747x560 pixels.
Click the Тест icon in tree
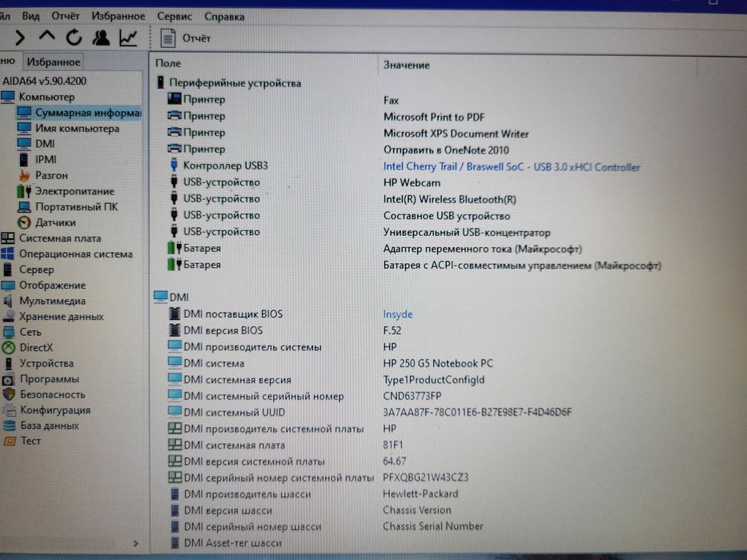click(x=10, y=441)
